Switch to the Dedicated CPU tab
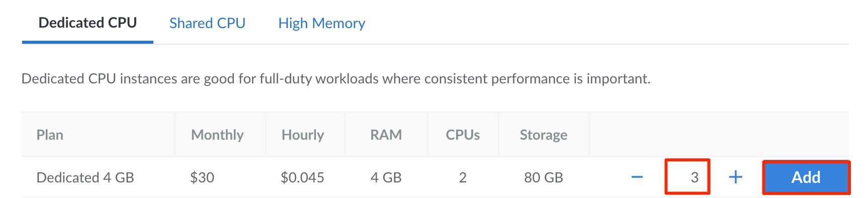868x198 pixels. coord(88,23)
